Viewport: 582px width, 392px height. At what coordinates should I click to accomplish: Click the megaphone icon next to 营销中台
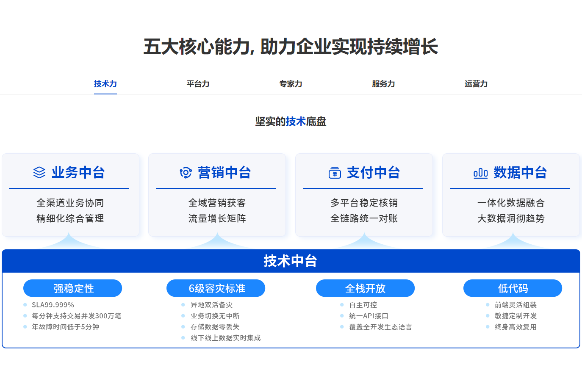click(x=185, y=173)
